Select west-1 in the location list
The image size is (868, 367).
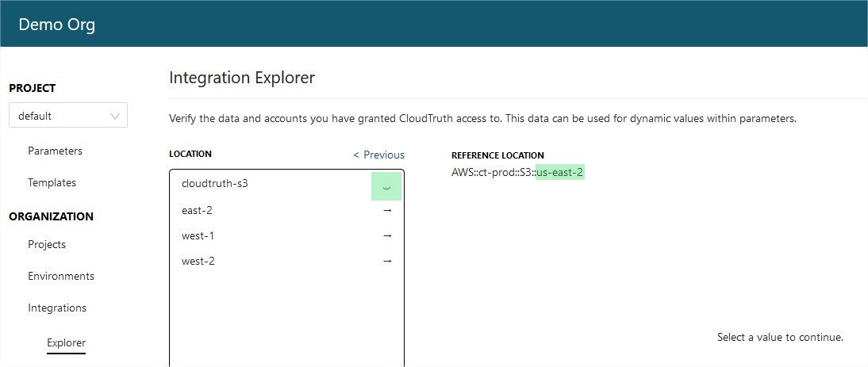pyautogui.click(x=286, y=236)
